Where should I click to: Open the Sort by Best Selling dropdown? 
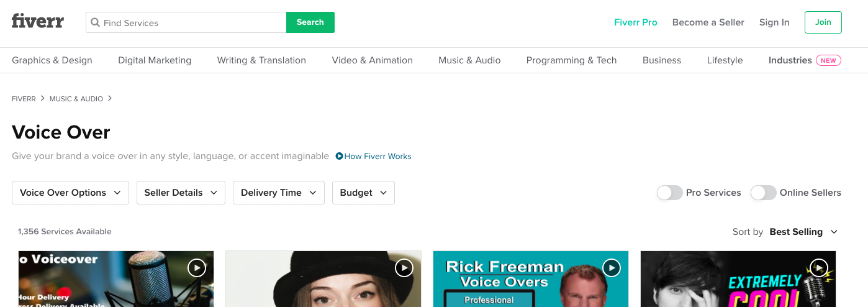(803, 232)
